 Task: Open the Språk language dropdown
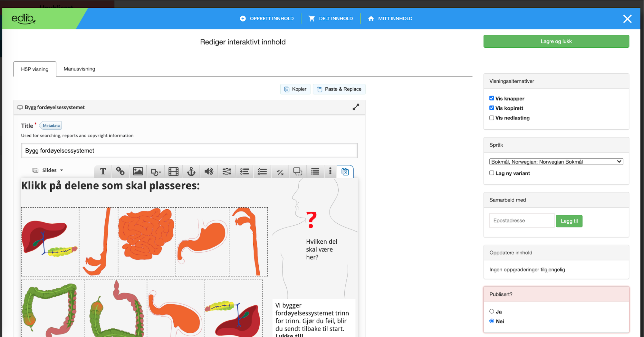pyautogui.click(x=556, y=162)
